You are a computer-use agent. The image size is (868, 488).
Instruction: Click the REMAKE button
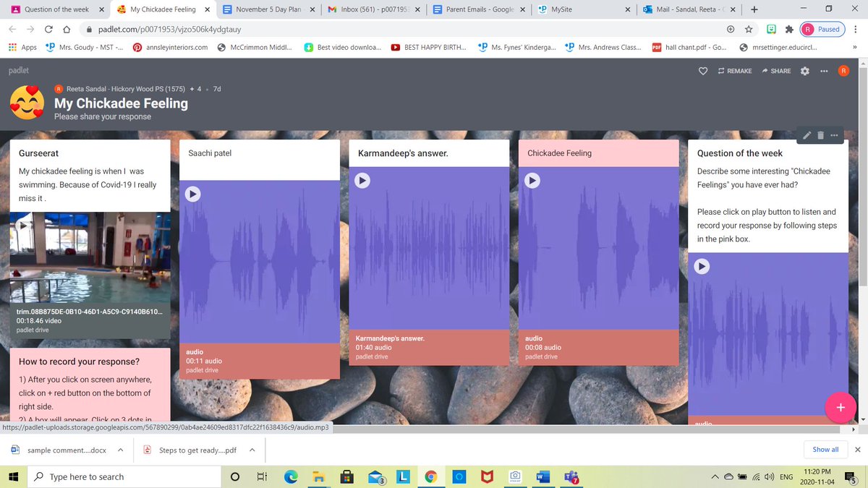click(x=734, y=71)
